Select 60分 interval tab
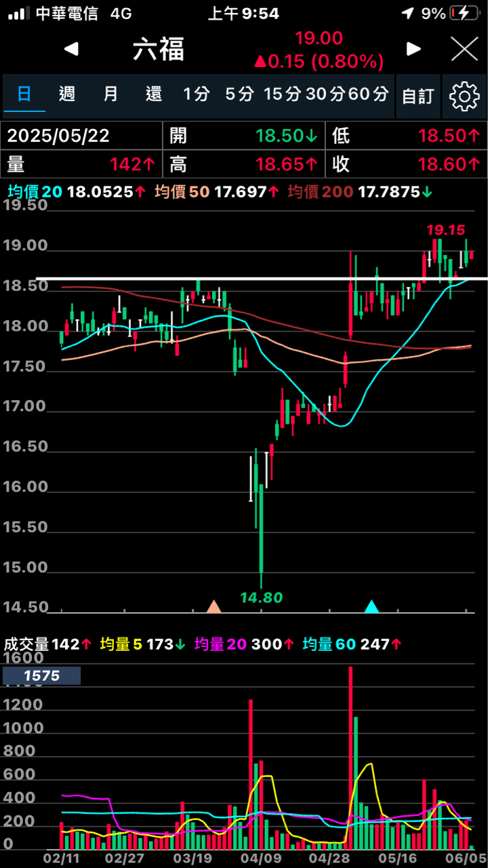488x868 pixels. click(x=368, y=94)
